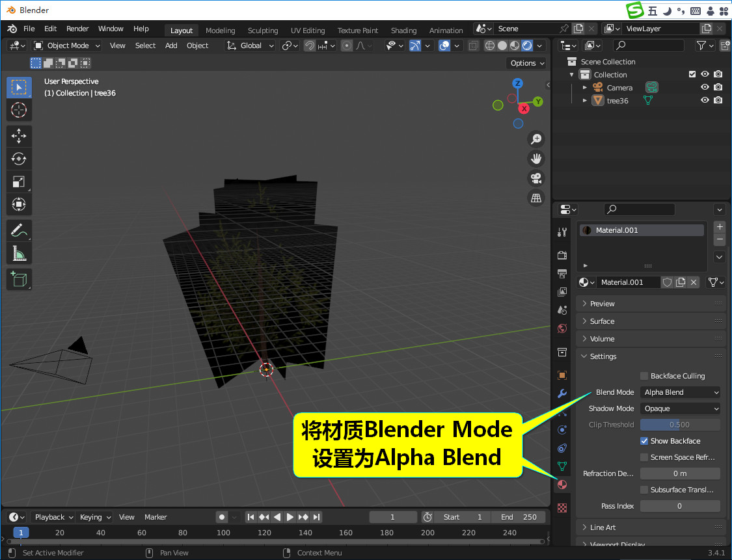Open the Modifier properties wrench tab
The width and height of the screenshot is (732, 560).
(562, 393)
